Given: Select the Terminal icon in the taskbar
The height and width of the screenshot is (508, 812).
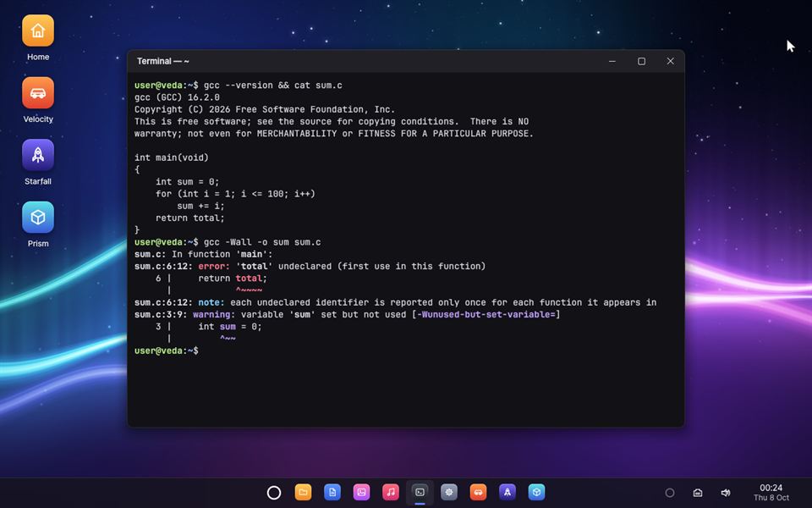Looking at the screenshot, I should [420, 493].
